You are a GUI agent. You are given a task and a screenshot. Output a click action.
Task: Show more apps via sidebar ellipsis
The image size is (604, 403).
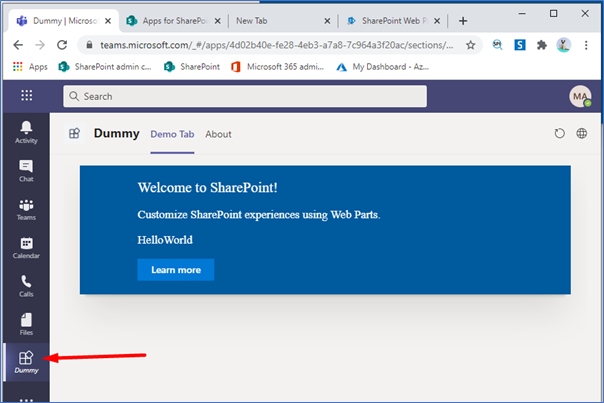(x=26, y=399)
